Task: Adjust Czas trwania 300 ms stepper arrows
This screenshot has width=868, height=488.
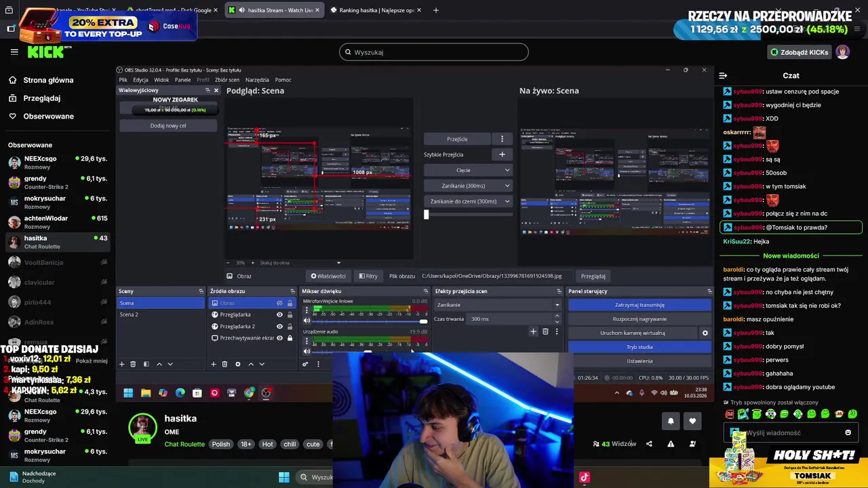Action: (x=557, y=319)
